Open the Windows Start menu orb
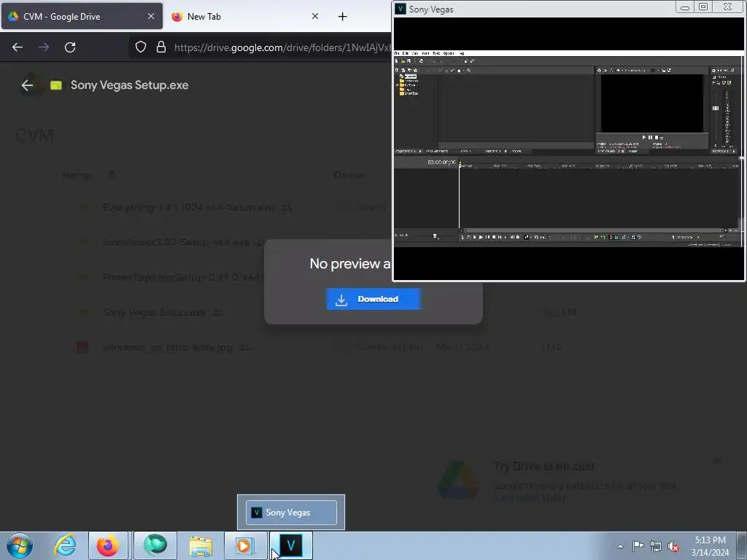 [20, 545]
